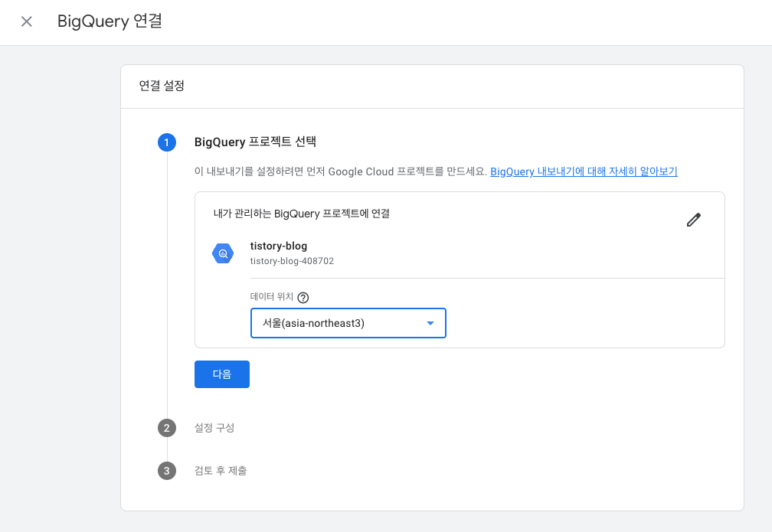Select step 2 설정 구성

214,428
